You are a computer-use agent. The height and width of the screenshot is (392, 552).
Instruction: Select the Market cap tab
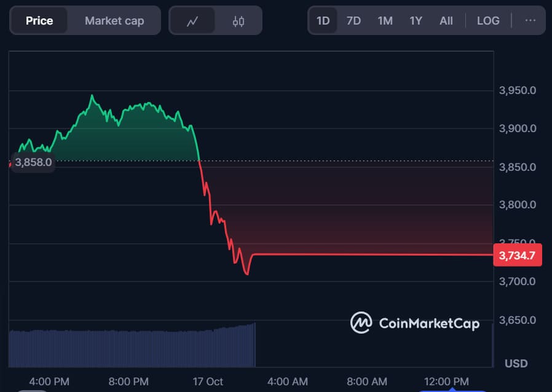click(x=114, y=21)
